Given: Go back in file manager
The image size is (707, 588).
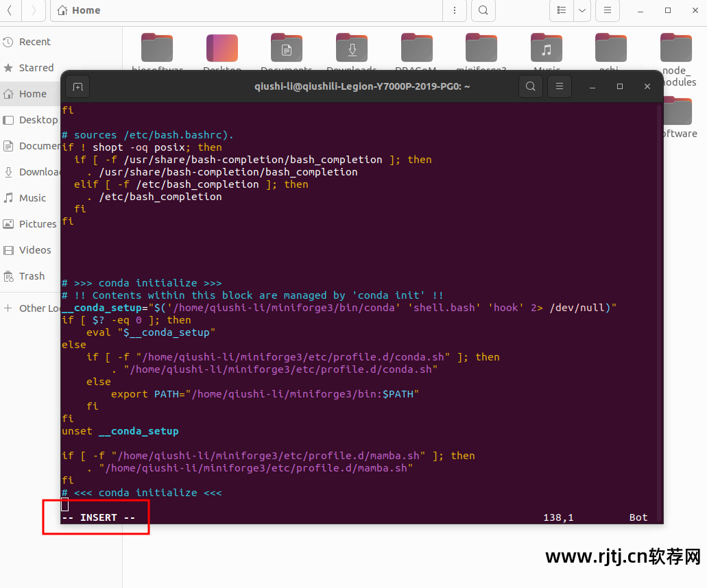Looking at the screenshot, I should 10,10.
